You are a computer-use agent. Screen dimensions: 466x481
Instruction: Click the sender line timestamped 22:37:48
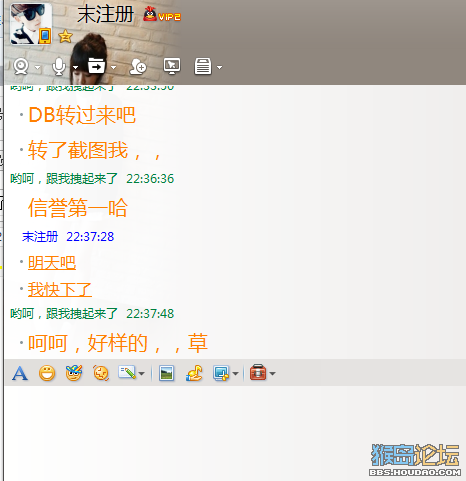[92, 314]
